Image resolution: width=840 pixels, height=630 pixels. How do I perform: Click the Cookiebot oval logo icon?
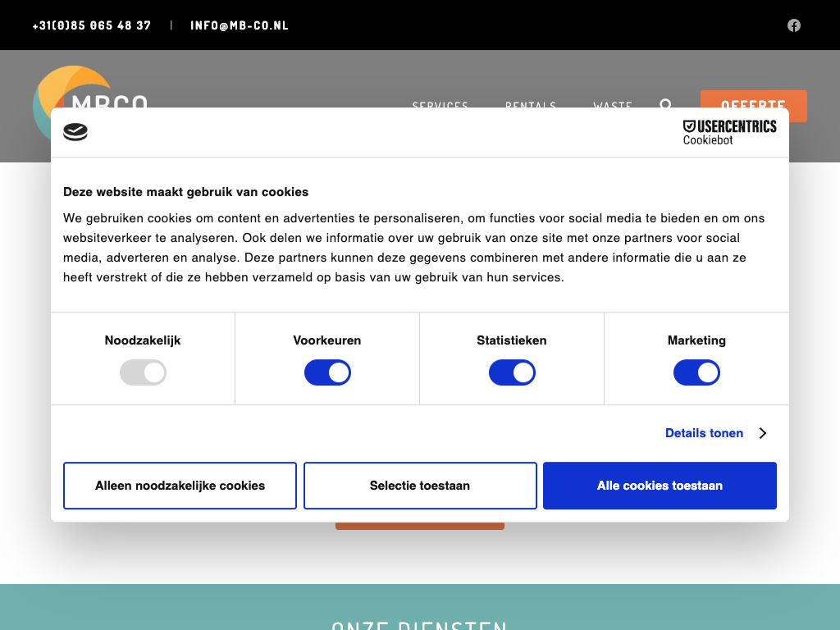(x=75, y=132)
